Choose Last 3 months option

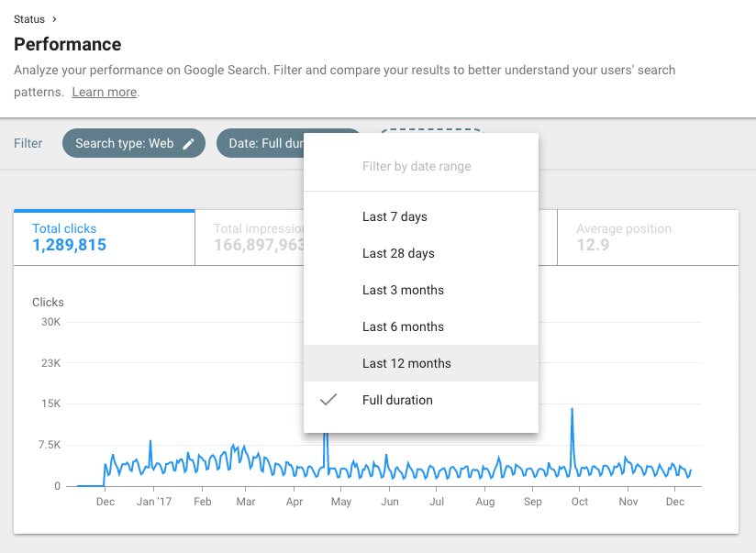coord(421,290)
